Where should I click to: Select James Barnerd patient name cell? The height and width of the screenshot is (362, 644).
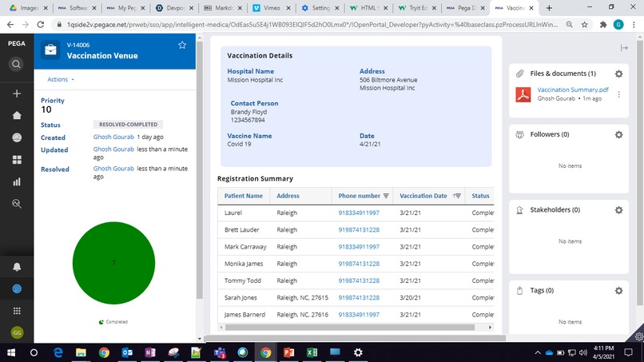pos(244,315)
